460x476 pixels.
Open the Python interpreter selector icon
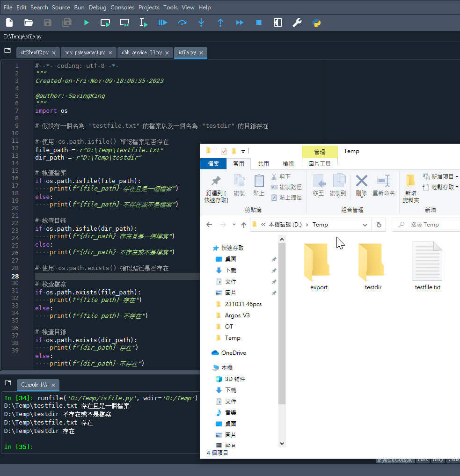click(317, 22)
